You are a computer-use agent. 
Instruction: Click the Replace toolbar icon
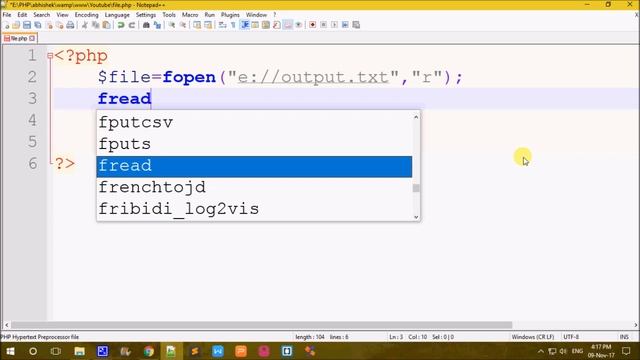pyautogui.click(x=157, y=25)
